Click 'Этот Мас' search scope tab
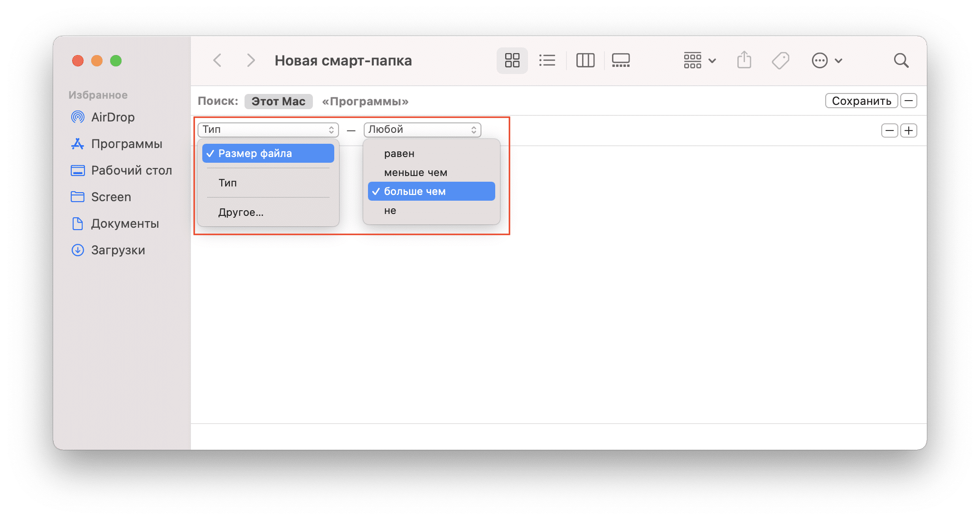980x520 pixels. tap(279, 101)
